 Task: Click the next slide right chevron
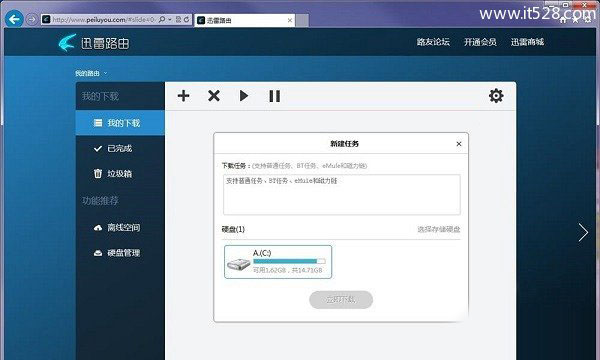(583, 232)
